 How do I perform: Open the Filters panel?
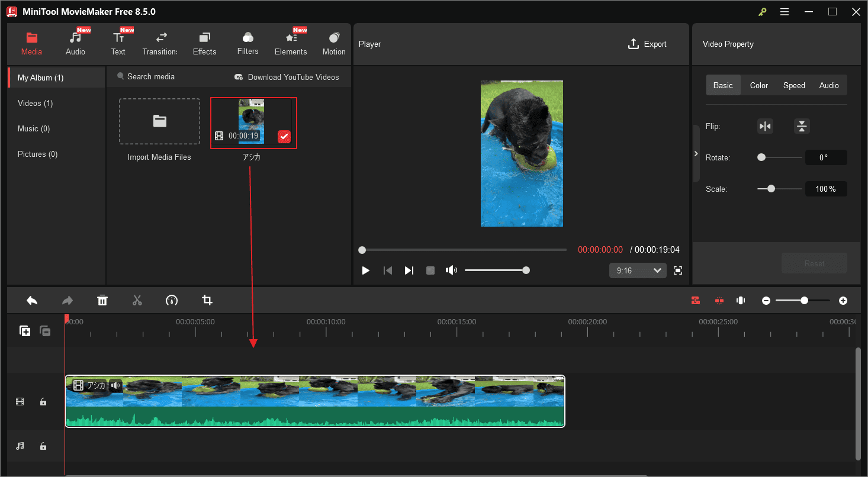[x=247, y=42]
